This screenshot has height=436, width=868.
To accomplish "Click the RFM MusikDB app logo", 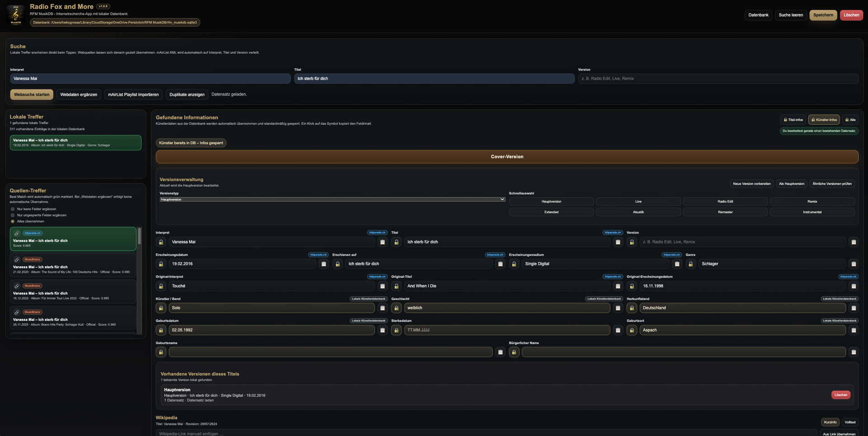I will 16,14.
